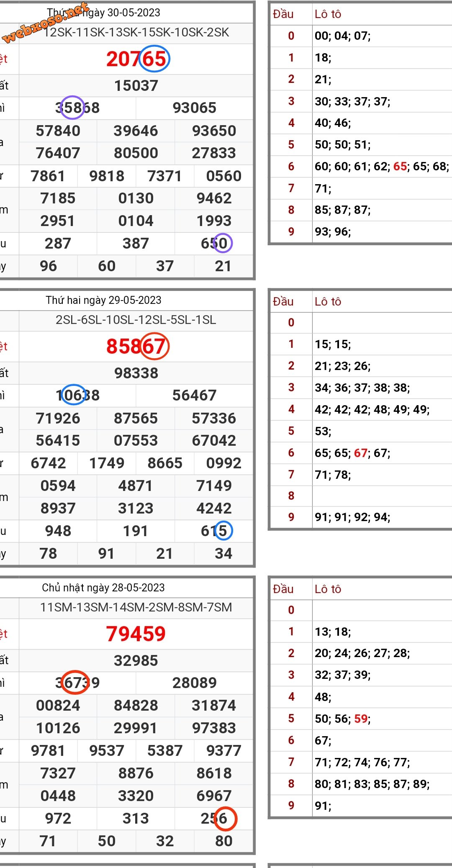The height and width of the screenshot is (868, 452).
Task: Click the number 9818
Action: (107, 176)
